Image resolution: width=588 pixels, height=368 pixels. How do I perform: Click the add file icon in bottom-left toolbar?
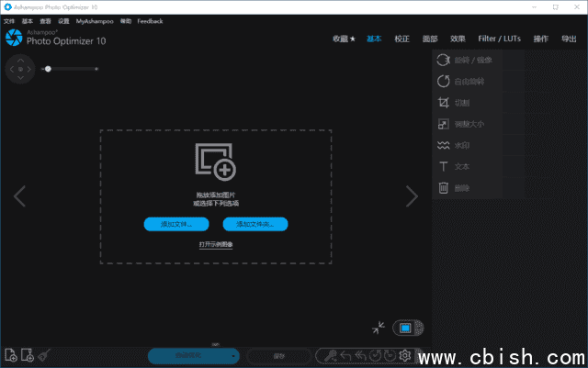[11, 355]
